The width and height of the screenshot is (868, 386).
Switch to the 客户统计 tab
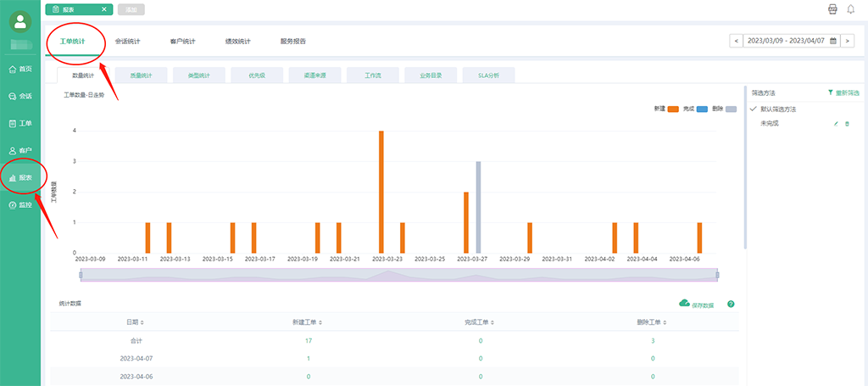click(183, 41)
